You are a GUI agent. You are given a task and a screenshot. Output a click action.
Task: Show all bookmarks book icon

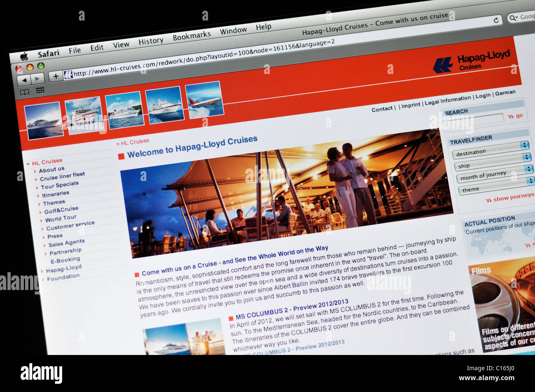coord(25,92)
